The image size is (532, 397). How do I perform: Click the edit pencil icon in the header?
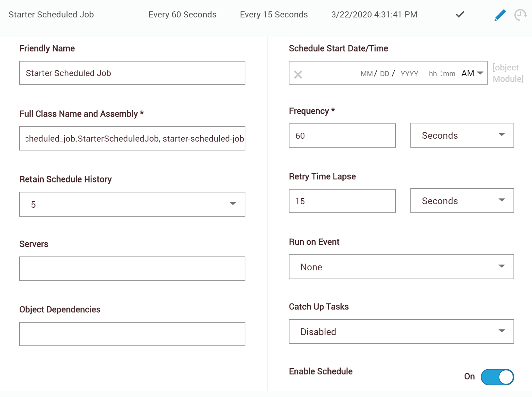click(500, 15)
